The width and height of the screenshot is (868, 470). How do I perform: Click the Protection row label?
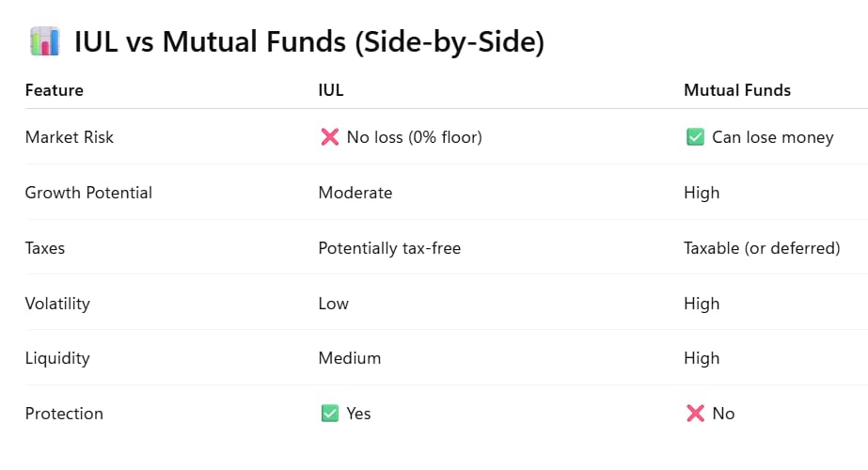click(64, 414)
